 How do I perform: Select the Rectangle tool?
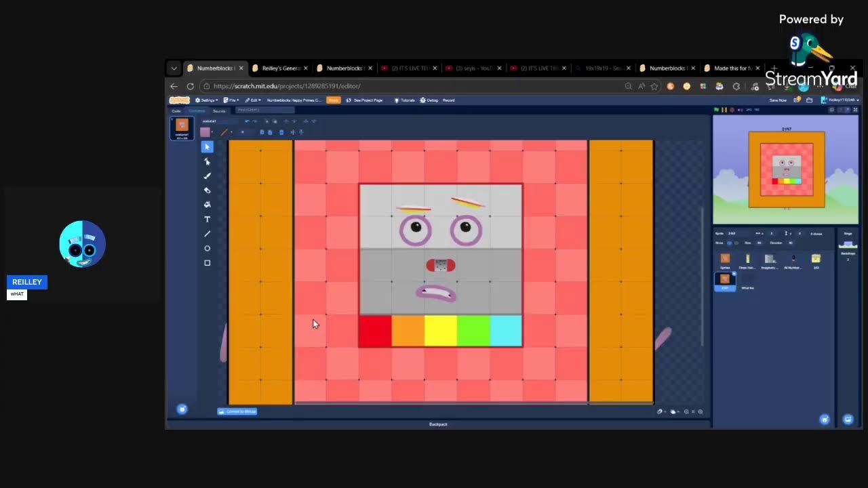pos(208,263)
